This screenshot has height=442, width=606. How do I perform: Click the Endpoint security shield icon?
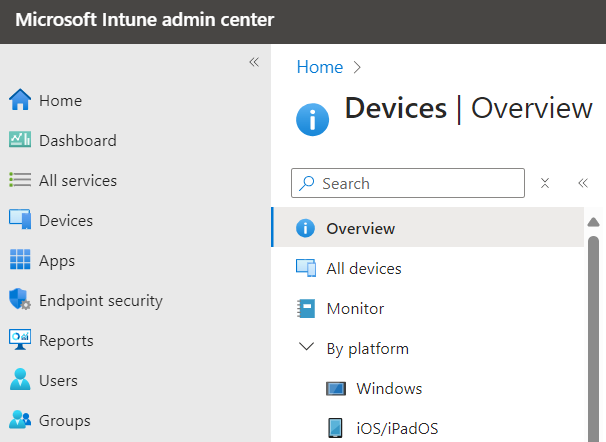(x=20, y=300)
